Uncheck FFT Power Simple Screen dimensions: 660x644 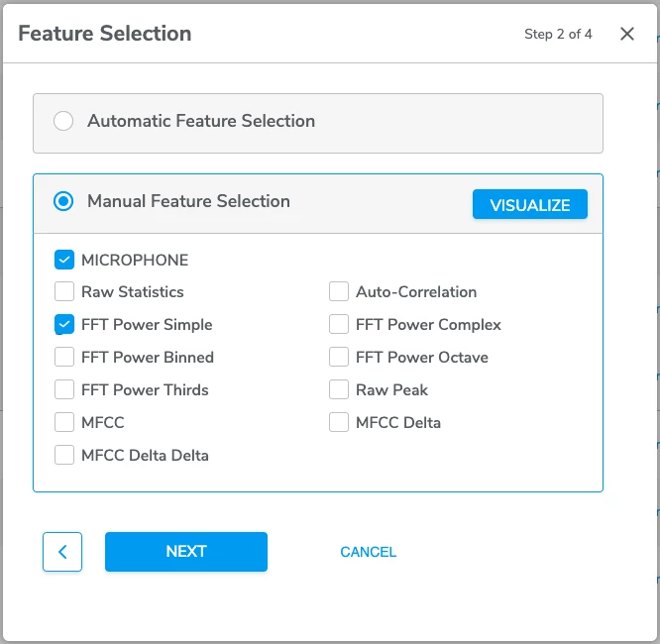[x=64, y=324]
